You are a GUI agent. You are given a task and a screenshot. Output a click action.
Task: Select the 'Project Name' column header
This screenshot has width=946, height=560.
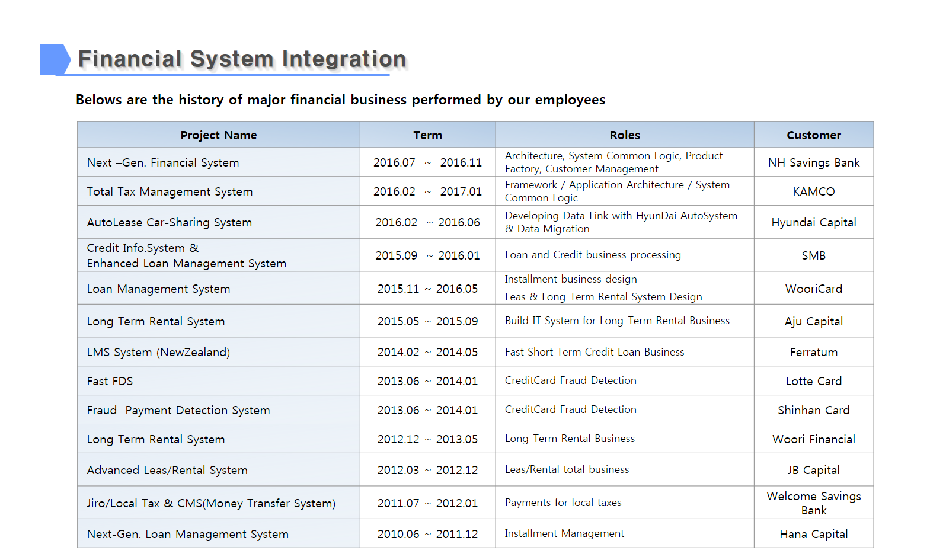[x=219, y=135]
